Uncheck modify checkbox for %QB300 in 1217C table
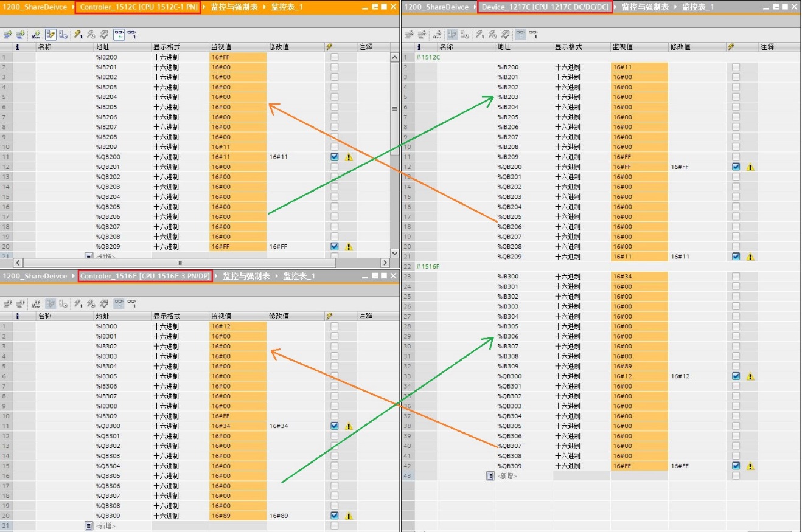This screenshot has width=802, height=532. coord(736,376)
